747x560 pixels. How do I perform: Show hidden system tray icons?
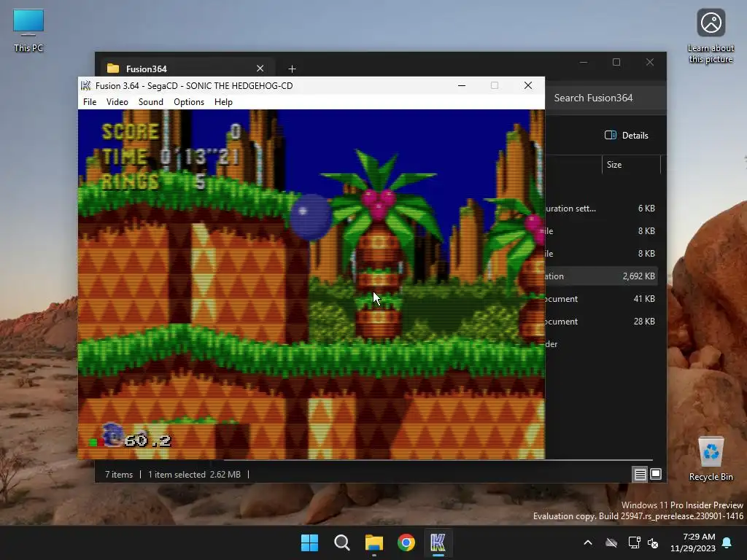coord(588,542)
